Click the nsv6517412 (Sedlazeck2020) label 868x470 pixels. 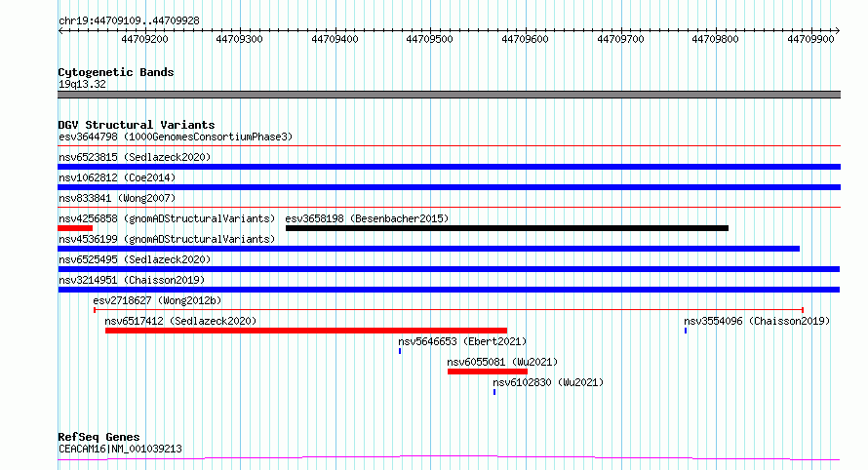click(x=180, y=321)
